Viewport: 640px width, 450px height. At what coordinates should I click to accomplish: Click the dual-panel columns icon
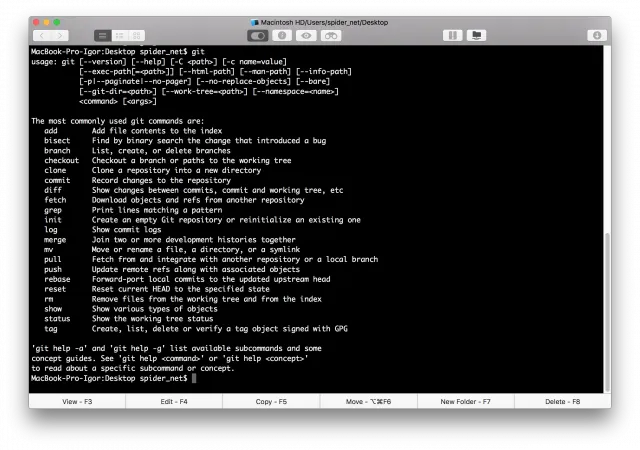[453, 36]
